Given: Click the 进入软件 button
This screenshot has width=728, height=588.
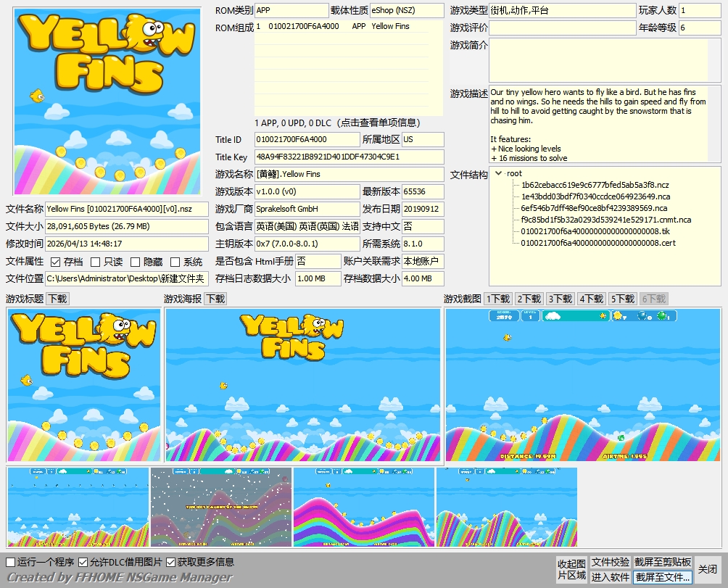Looking at the screenshot, I should pos(610,577).
